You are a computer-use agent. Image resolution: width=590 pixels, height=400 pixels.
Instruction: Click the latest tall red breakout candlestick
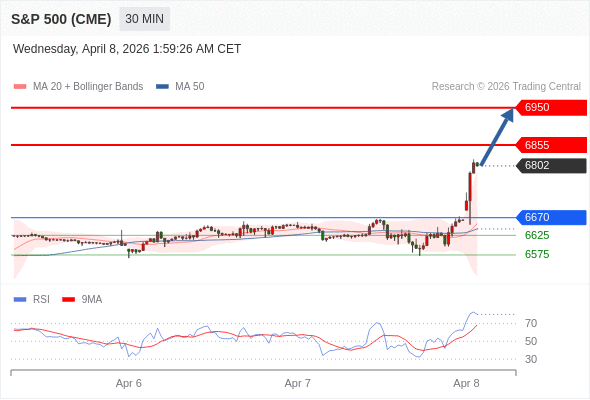point(470,198)
